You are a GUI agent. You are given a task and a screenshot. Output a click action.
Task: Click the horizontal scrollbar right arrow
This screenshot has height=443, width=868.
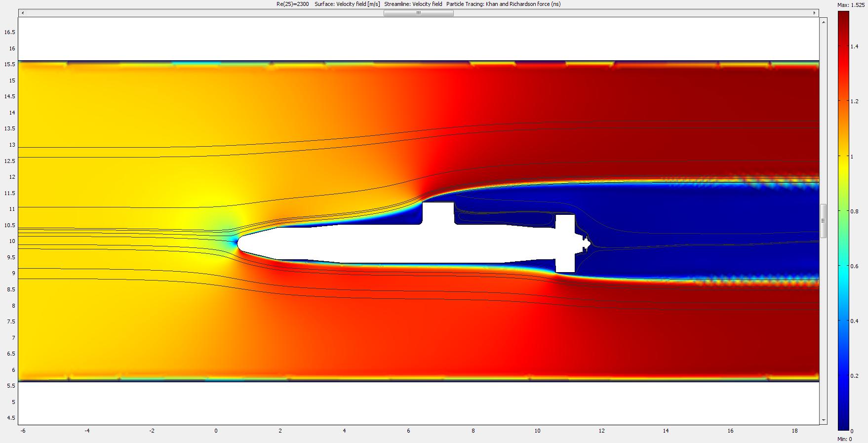pos(815,13)
